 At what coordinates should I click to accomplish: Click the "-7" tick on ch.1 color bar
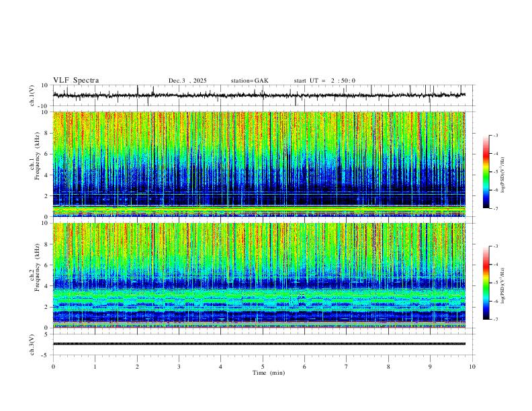(496, 208)
